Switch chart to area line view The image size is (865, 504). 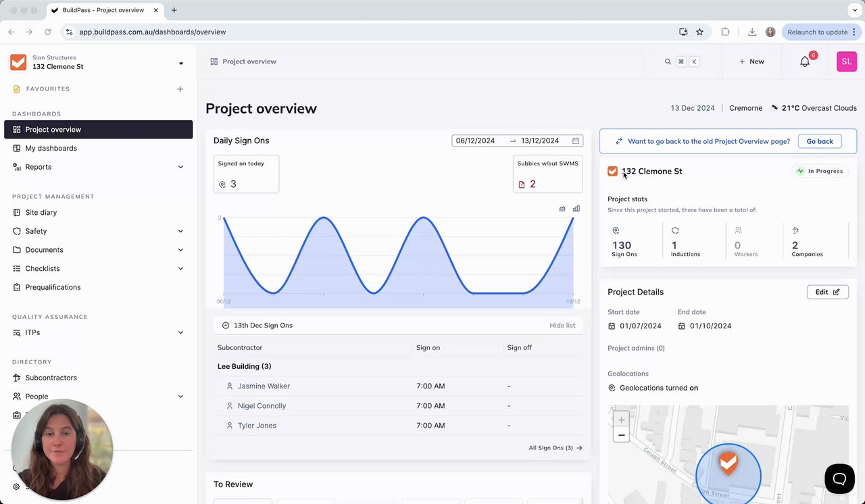click(562, 209)
